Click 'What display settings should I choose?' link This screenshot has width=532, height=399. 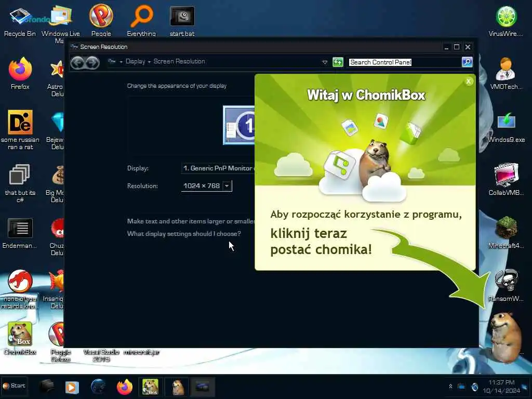(184, 234)
